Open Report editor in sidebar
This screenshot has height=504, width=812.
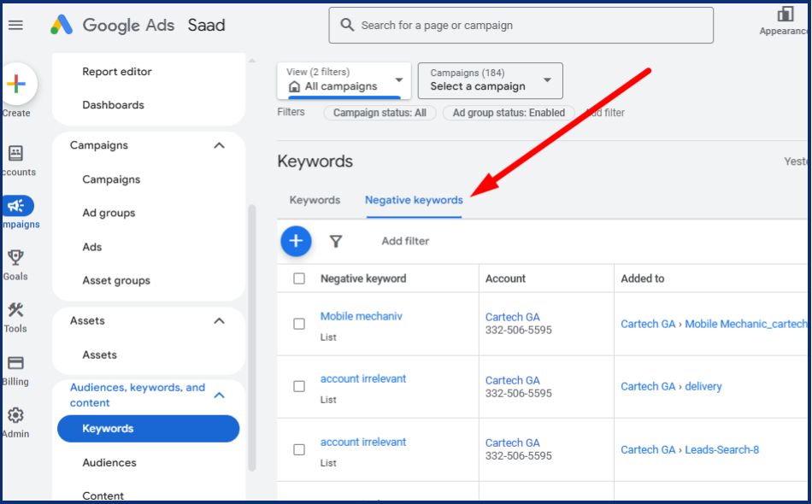click(117, 72)
